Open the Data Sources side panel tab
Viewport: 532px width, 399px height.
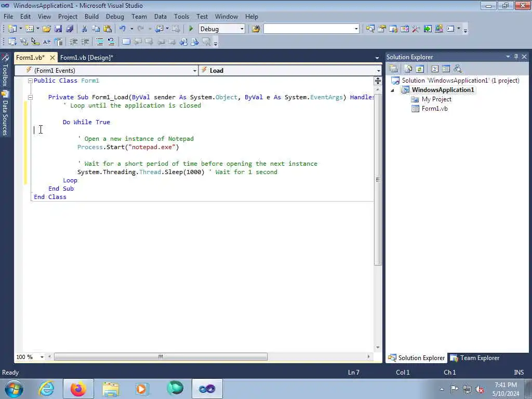[5, 114]
